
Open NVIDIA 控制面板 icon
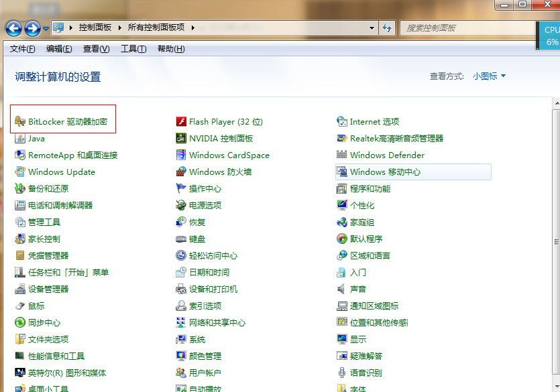181,139
